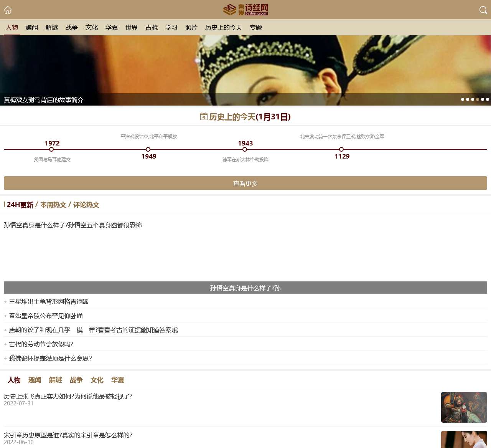
Task: Open article 历史上张飞真正实力如何?
Action: 68,396
